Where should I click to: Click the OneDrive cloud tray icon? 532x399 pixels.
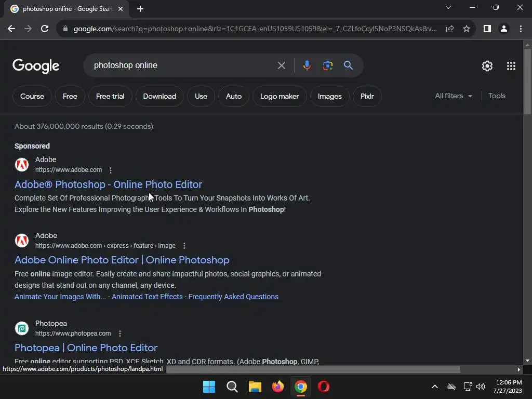click(x=451, y=387)
